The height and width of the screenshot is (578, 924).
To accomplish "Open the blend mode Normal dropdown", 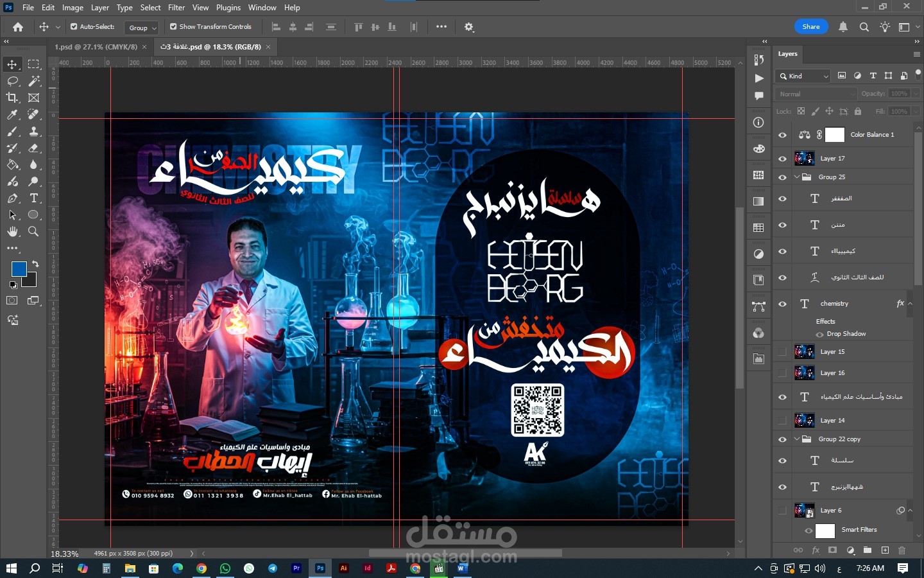I will coord(816,94).
